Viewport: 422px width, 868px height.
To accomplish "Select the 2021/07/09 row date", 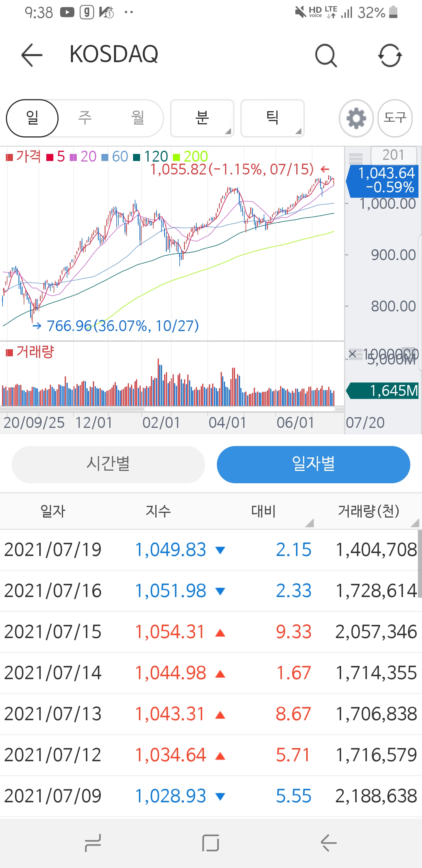I will pyautogui.click(x=53, y=796).
